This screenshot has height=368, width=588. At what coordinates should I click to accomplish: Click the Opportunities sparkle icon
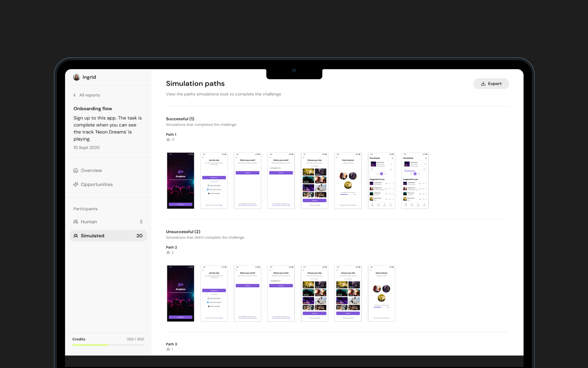tap(76, 184)
